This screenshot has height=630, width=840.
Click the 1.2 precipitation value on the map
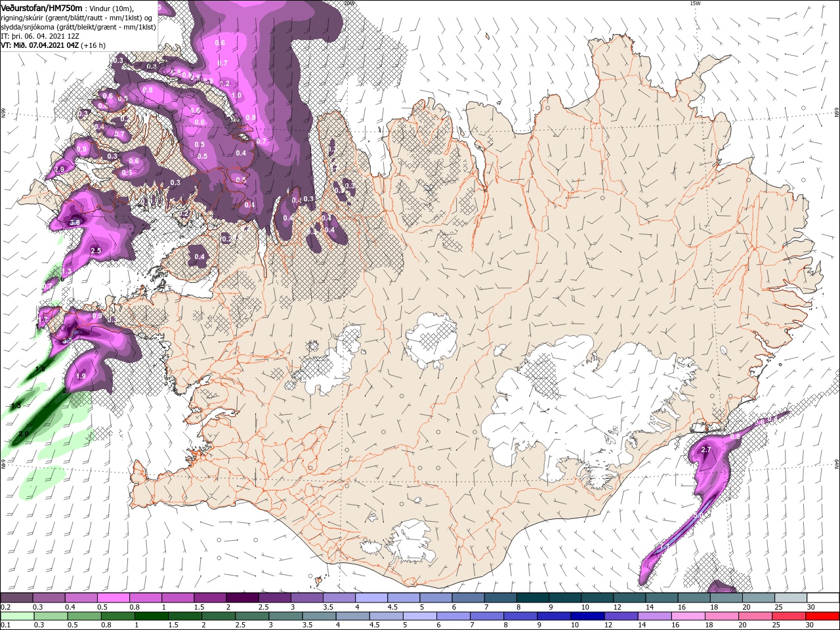point(225,83)
